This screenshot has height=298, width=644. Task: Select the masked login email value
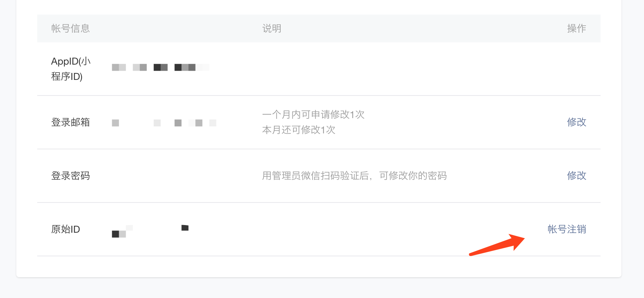click(164, 123)
